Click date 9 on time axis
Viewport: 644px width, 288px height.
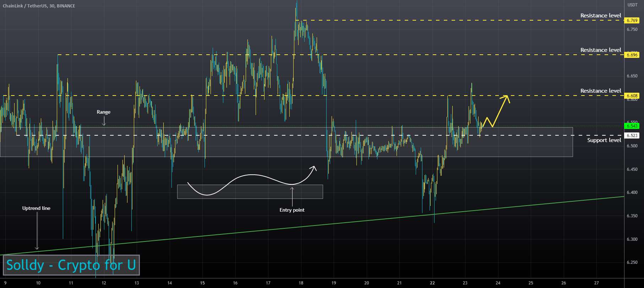pyautogui.click(x=5, y=283)
